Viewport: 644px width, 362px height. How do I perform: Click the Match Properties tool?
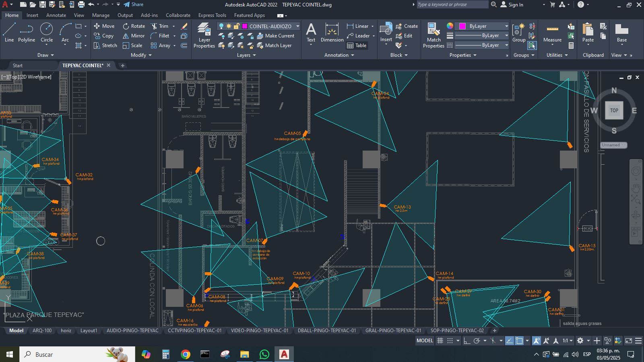(x=433, y=35)
